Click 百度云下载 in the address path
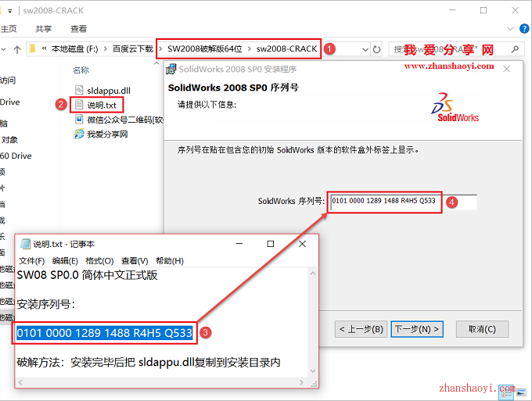Image resolution: width=532 pixels, height=401 pixels. click(133, 49)
